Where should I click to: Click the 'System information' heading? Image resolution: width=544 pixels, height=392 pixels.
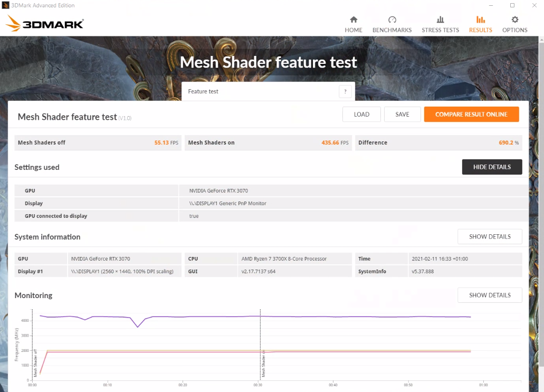coord(47,237)
